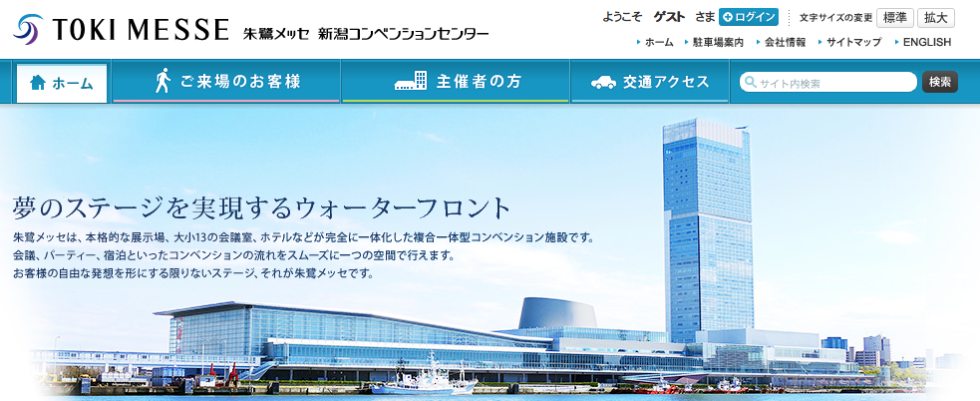Open the 駐車場案内 parking link

[x=718, y=43]
